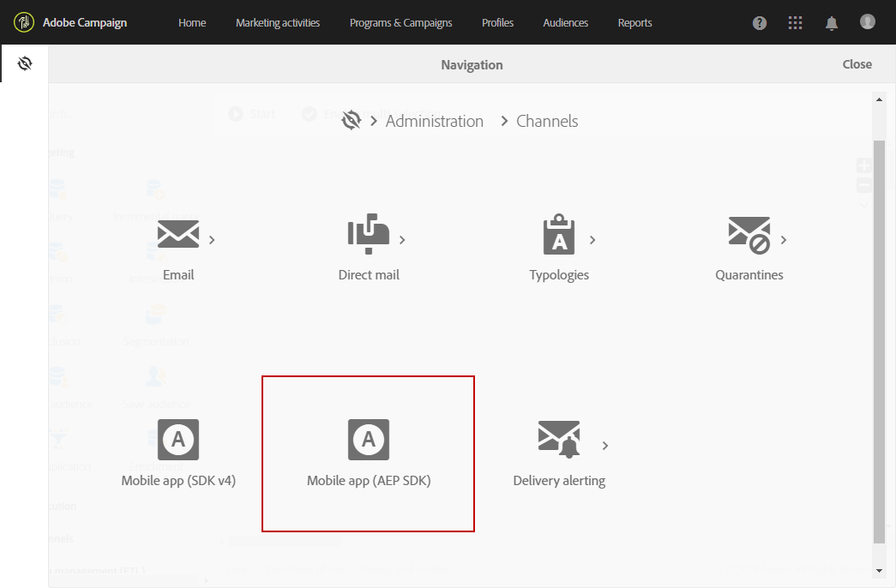The image size is (896, 588).
Task: Expand the Typologies submenu chevron
Action: point(592,240)
